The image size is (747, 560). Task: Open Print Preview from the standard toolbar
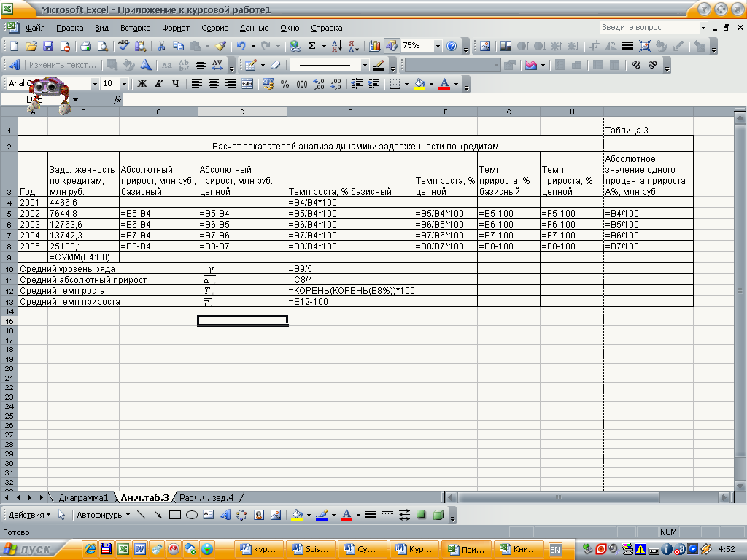pyautogui.click(x=103, y=46)
